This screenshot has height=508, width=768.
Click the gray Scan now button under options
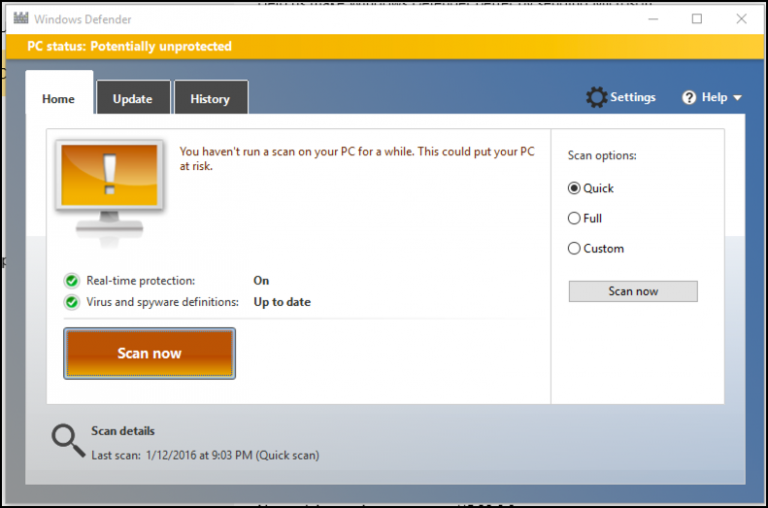pos(633,291)
